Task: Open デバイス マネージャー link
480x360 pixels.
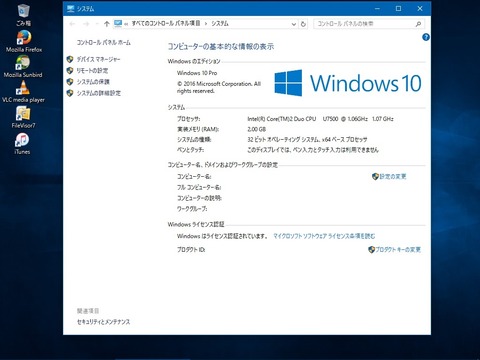Action: pos(98,59)
